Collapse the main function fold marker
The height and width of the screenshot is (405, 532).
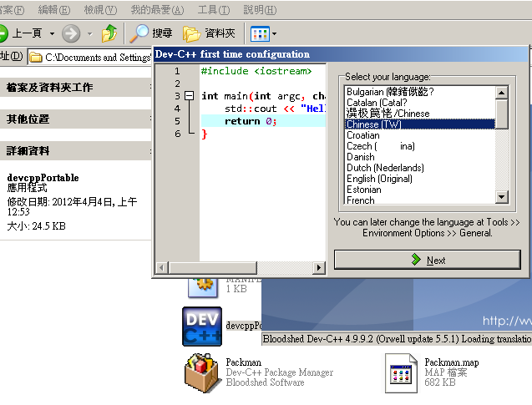coord(189,96)
